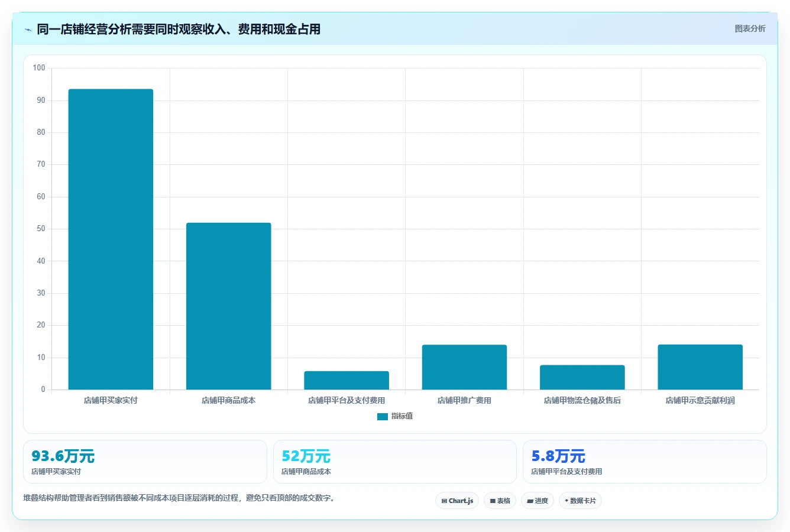Viewport: 790px width, 532px height.
Task: Click the icon in the 表格 tag
Action: [493, 501]
